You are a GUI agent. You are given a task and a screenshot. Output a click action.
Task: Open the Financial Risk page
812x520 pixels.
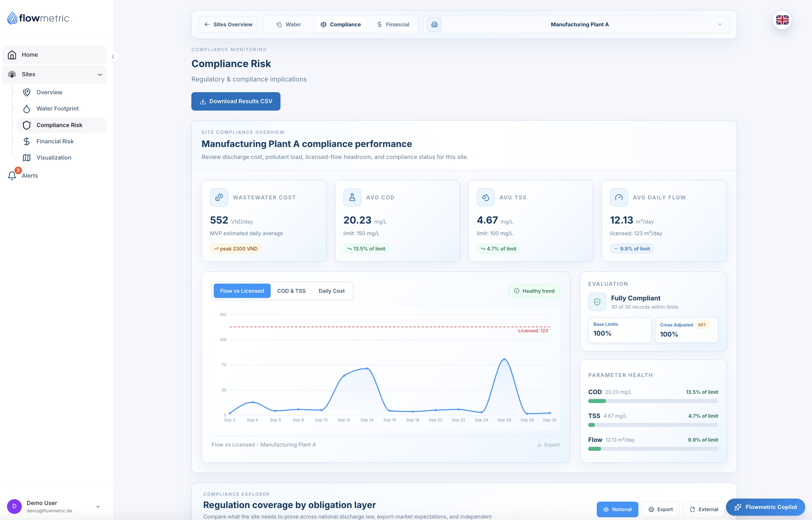tap(62, 141)
